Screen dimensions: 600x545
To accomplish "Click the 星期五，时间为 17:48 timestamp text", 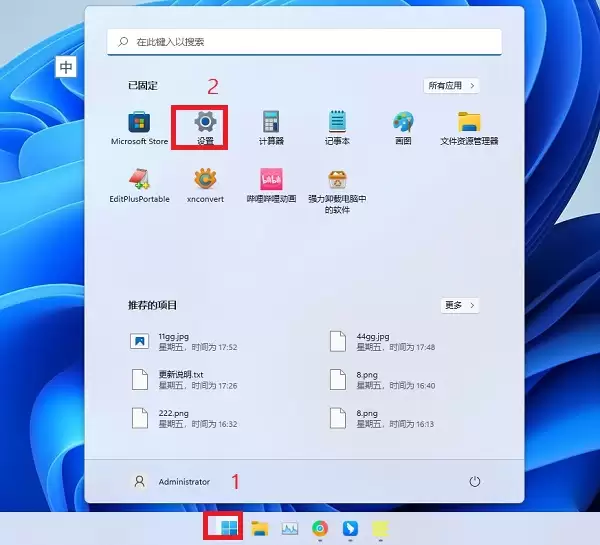I will pyautogui.click(x=396, y=347).
